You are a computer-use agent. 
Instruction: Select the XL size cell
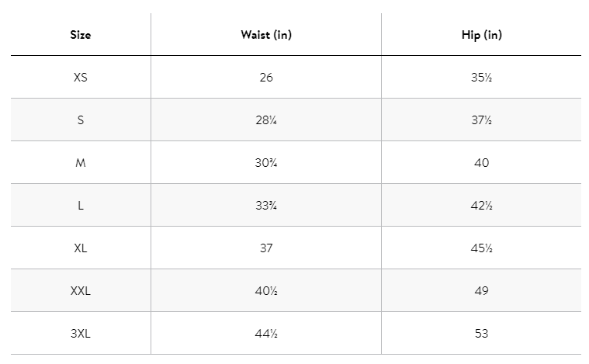tap(80, 248)
